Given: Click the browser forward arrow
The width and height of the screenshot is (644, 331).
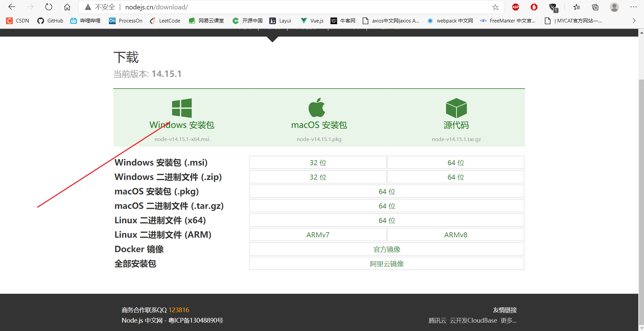Looking at the screenshot, I should click(30, 7).
